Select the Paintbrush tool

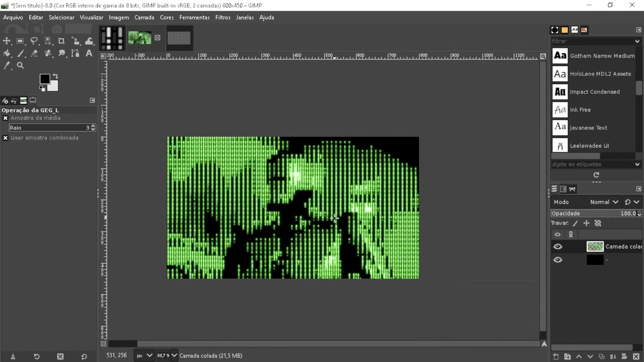(x=21, y=53)
